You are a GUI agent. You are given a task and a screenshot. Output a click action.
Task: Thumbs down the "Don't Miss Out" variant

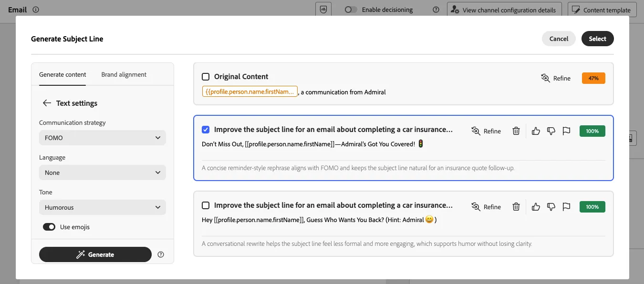coord(551,131)
